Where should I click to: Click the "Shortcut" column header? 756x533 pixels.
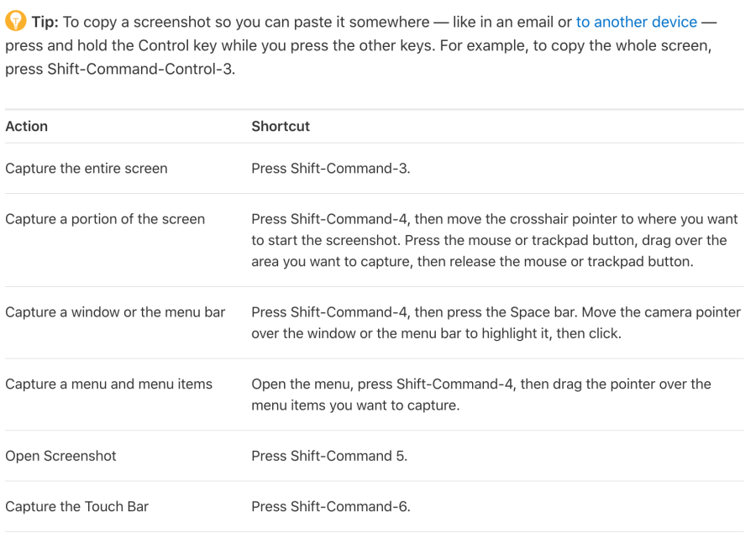click(x=281, y=126)
